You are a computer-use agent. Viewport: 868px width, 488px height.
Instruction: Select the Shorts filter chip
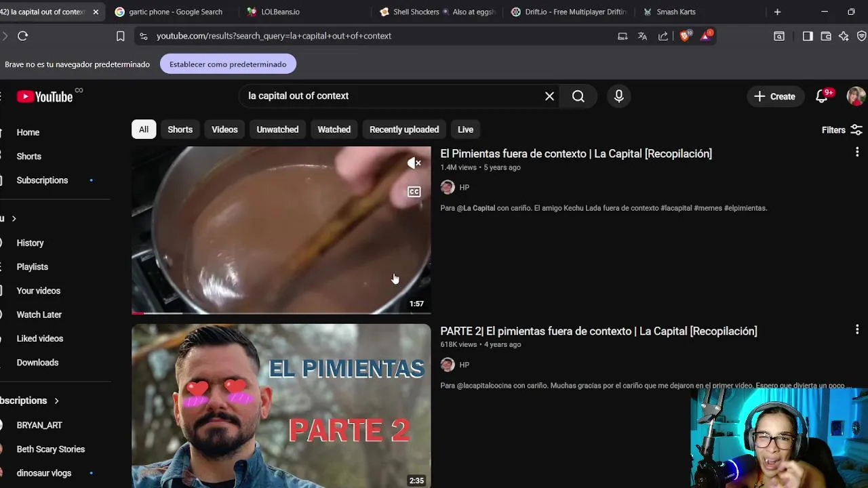(x=180, y=129)
